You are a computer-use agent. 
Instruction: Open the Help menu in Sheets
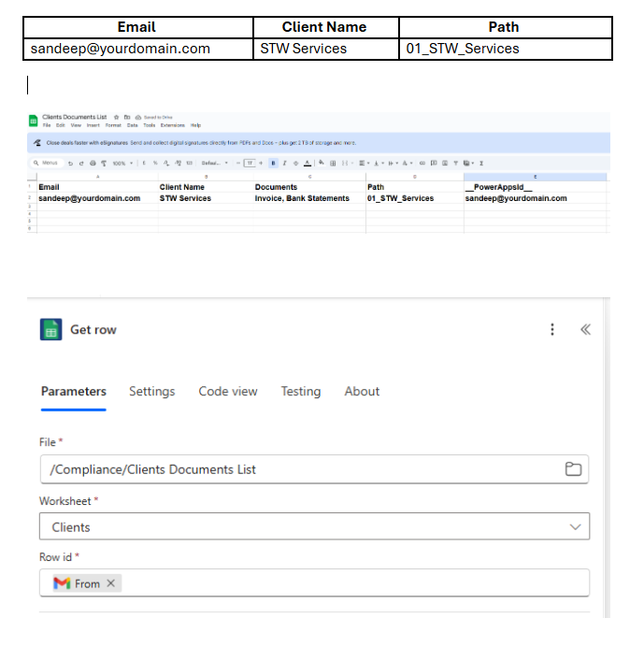pyautogui.click(x=195, y=125)
